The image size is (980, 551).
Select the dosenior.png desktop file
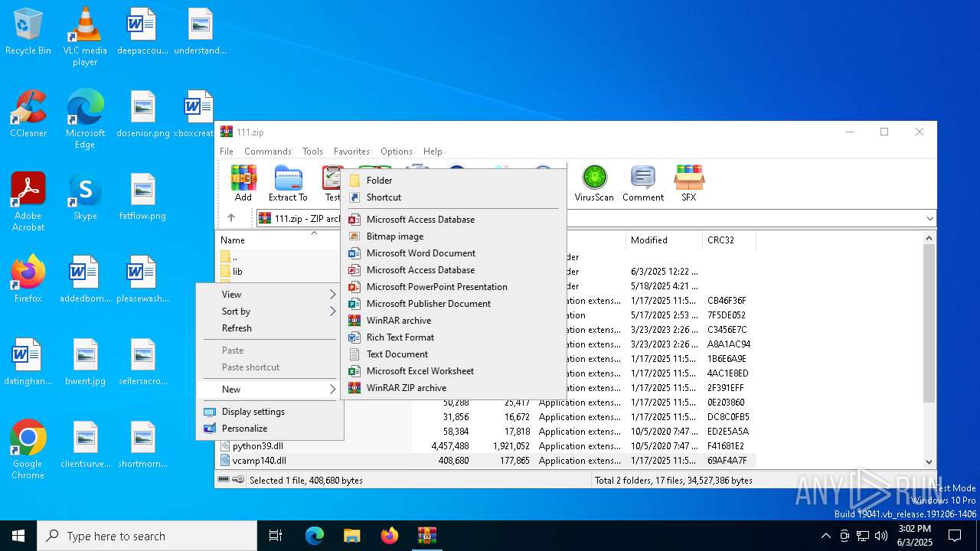tap(142, 114)
